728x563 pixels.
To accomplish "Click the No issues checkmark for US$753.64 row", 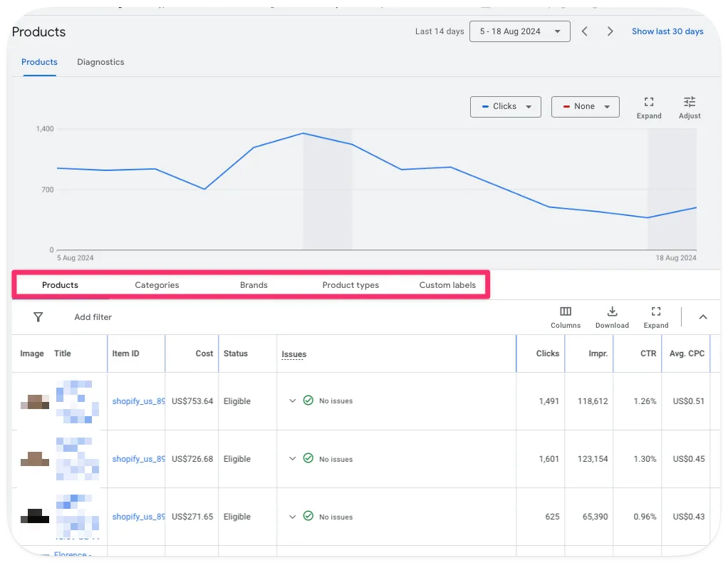I will pyautogui.click(x=308, y=401).
